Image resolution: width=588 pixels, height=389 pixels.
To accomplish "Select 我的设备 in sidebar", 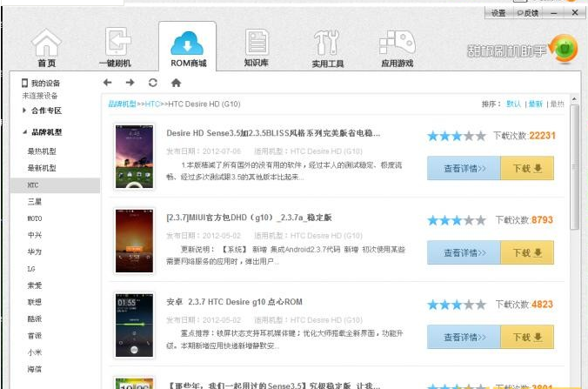I will (41, 83).
